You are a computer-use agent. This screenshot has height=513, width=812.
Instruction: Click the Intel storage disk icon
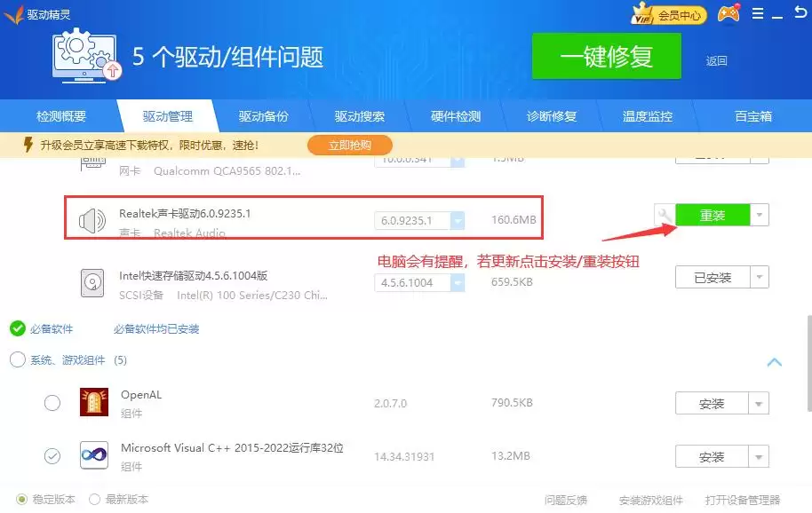coord(92,283)
